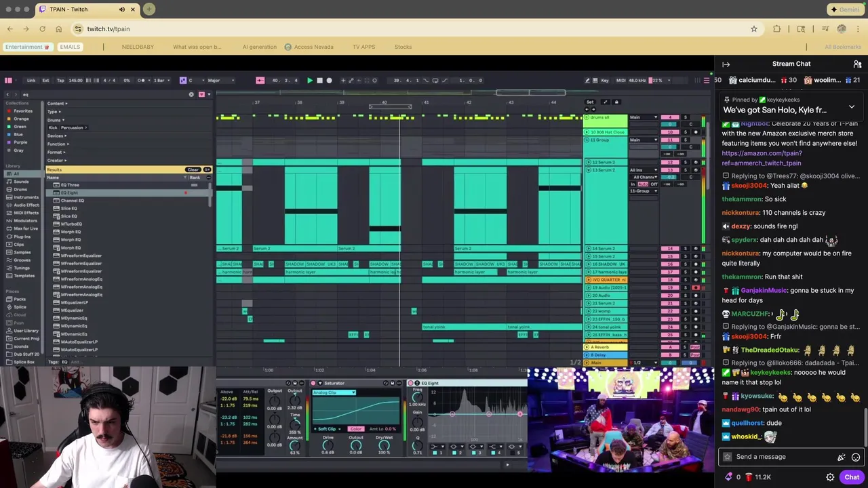Toggle the Draw Mode pencil icon
The image size is (868, 488).
(587, 81)
